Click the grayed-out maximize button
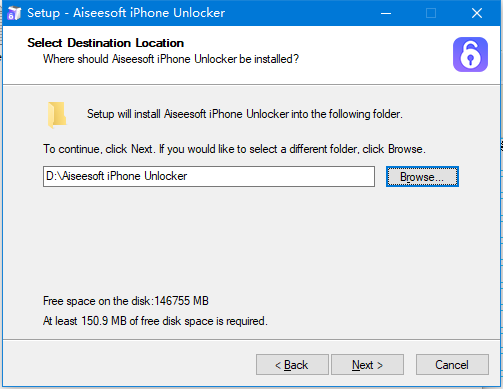 tap(431, 13)
